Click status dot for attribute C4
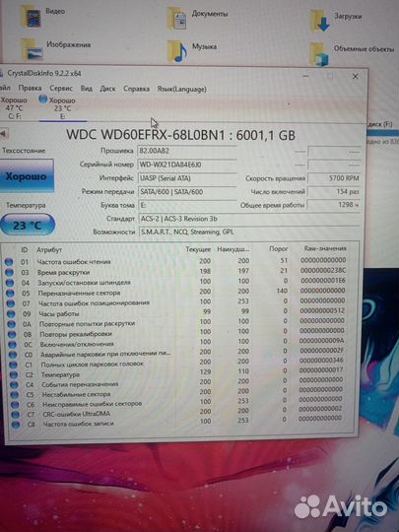The width and height of the screenshot is (399, 532). pyautogui.click(x=14, y=385)
